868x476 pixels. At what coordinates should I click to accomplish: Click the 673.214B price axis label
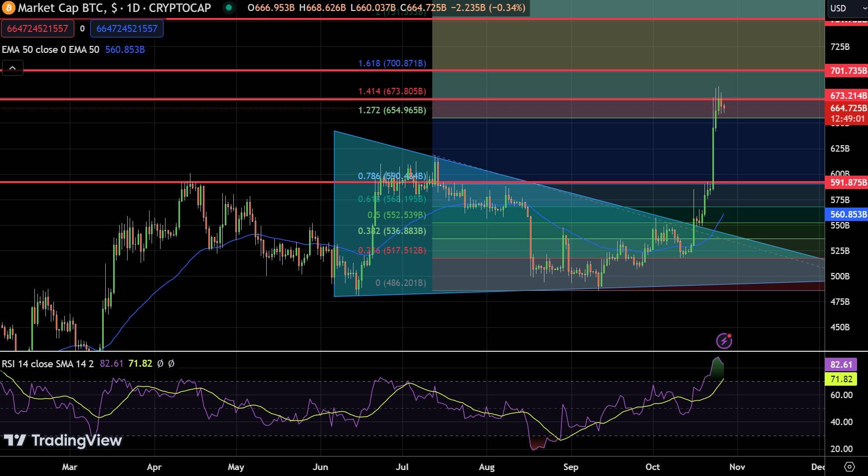coord(847,96)
